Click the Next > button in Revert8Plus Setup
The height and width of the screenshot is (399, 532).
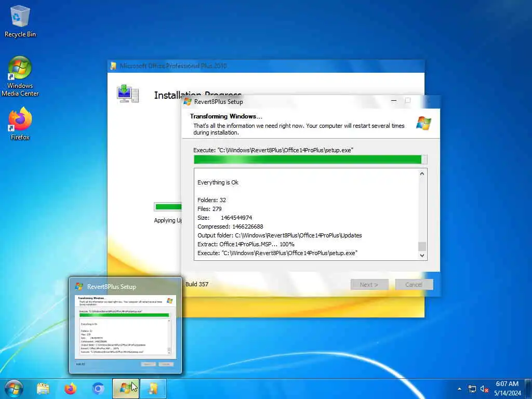click(369, 284)
